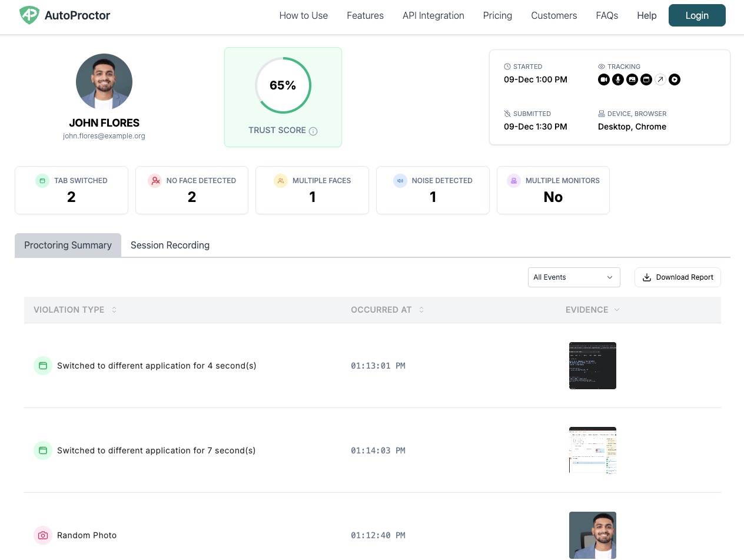Click the eye icon beside Tracking
The height and width of the screenshot is (560, 744).
(602, 67)
